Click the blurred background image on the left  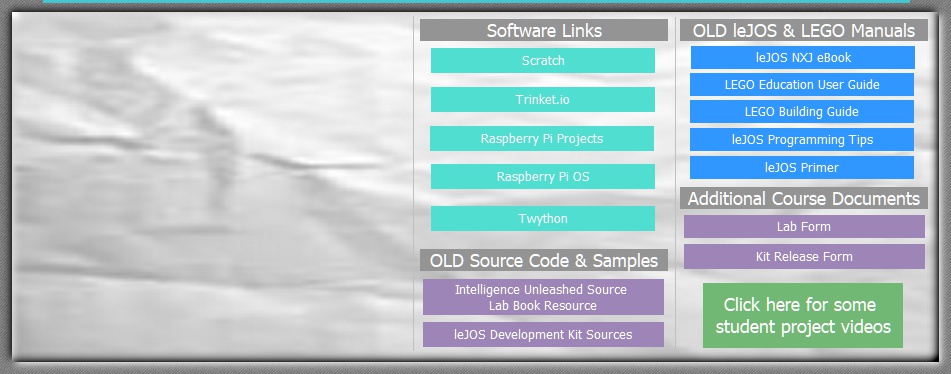click(212, 185)
